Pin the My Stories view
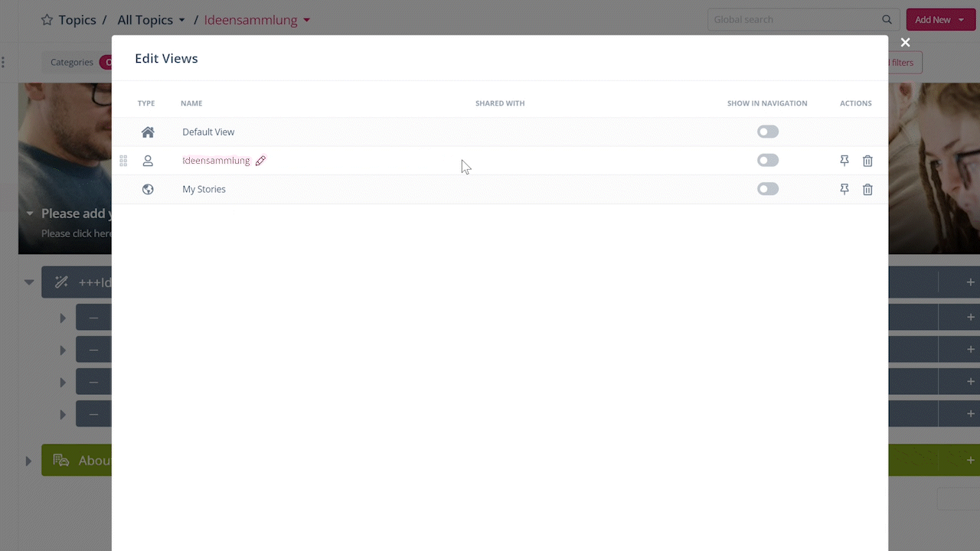 pyautogui.click(x=844, y=189)
